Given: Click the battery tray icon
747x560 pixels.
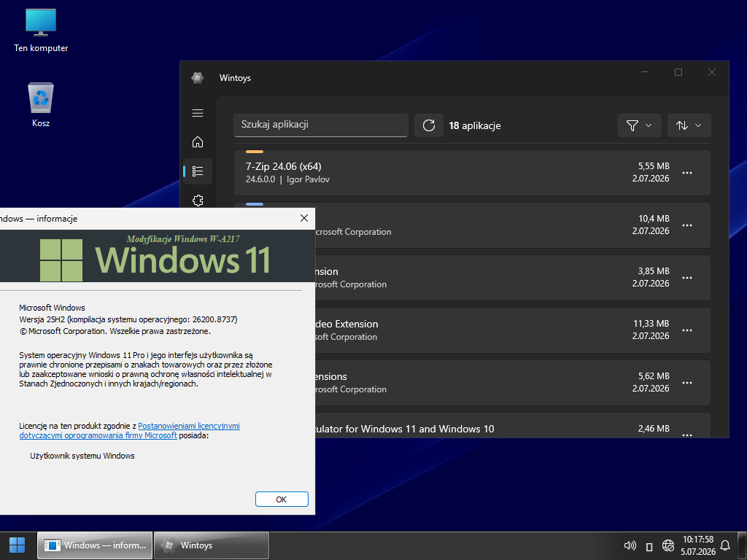Looking at the screenshot, I should pos(649,545).
